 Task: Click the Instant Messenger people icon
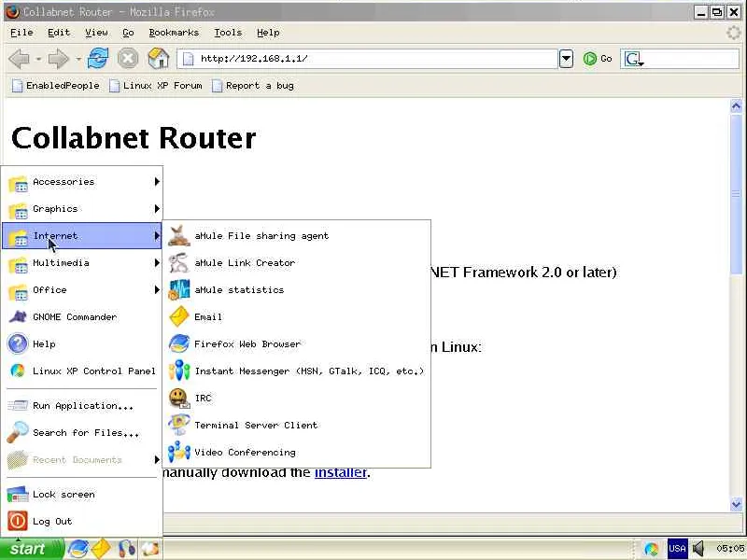coord(179,371)
